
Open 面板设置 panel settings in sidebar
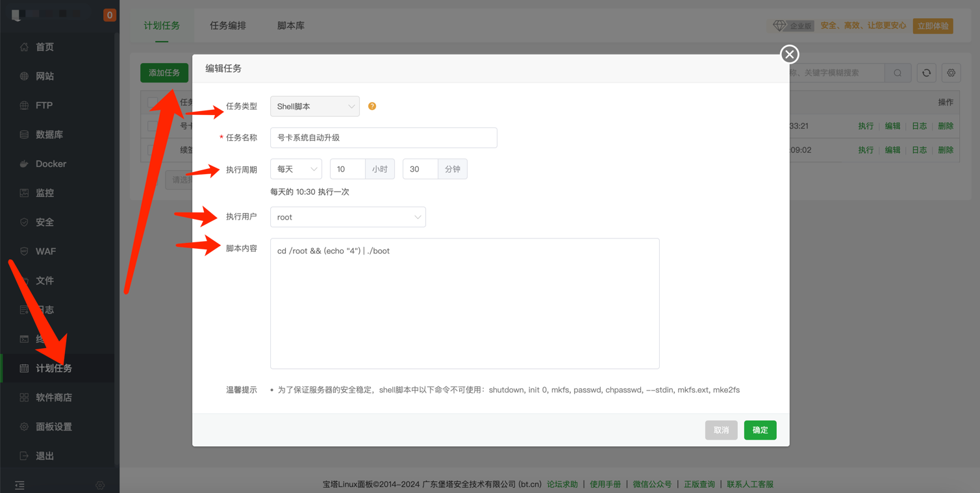[53, 427]
